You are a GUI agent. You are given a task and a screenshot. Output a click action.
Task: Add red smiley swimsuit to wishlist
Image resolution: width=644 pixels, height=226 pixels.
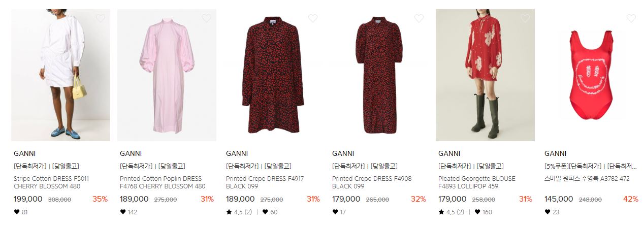(x=631, y=18)
